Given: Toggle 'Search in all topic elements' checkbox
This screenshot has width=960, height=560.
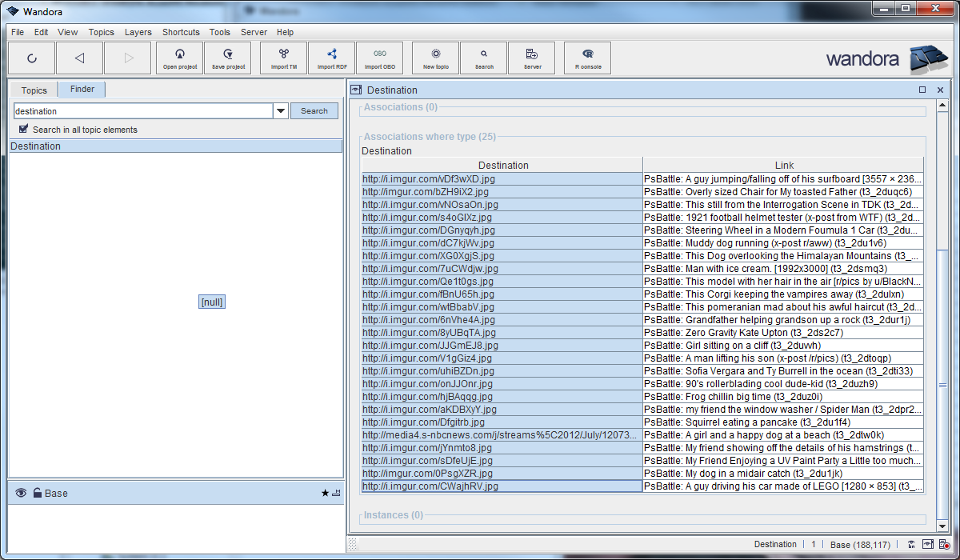Looking at the screenshot, I should pos(24,129).
